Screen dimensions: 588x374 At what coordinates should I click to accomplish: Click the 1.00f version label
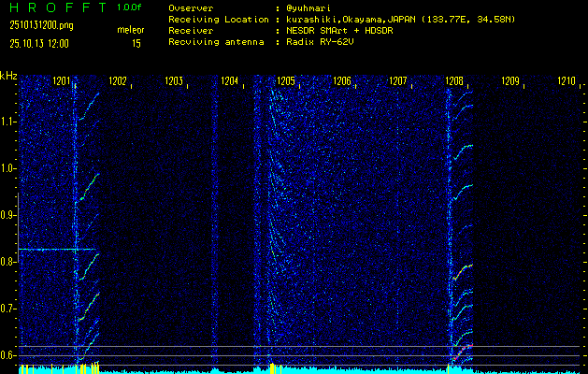130,7
